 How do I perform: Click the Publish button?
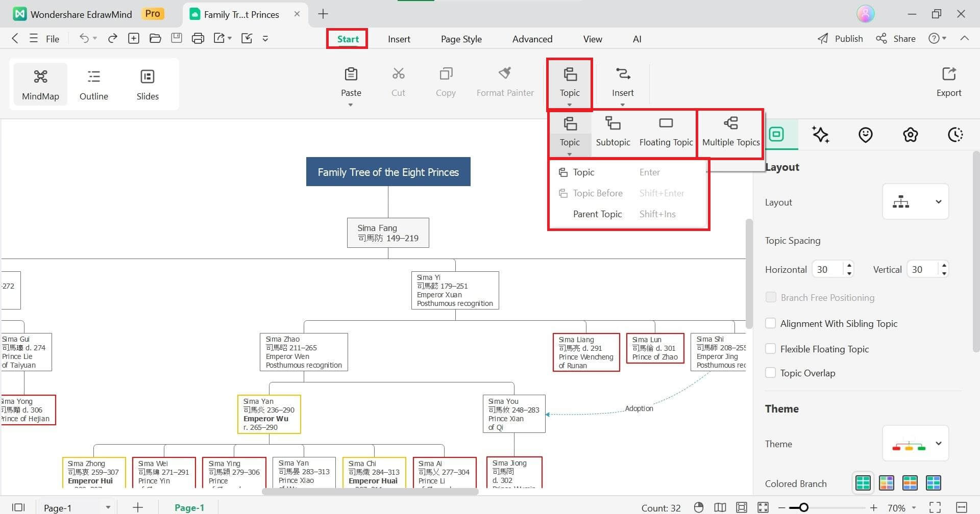coord(840,38)
